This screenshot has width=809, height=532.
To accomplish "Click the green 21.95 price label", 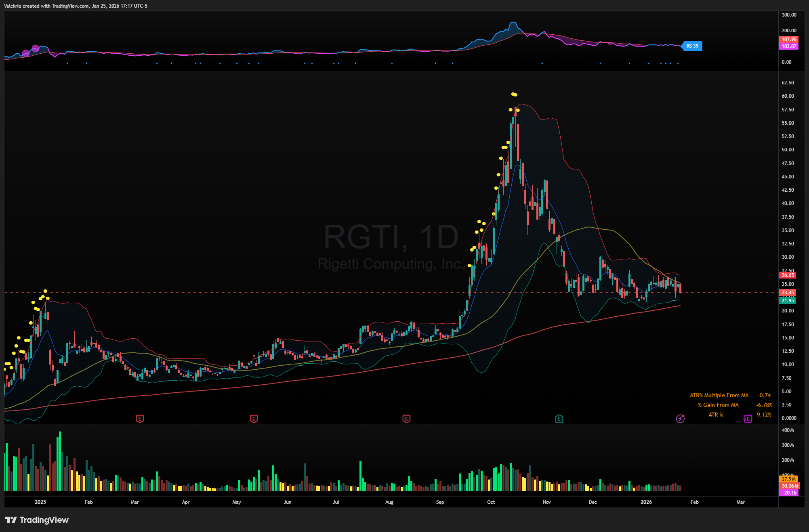I will point(788,300).
